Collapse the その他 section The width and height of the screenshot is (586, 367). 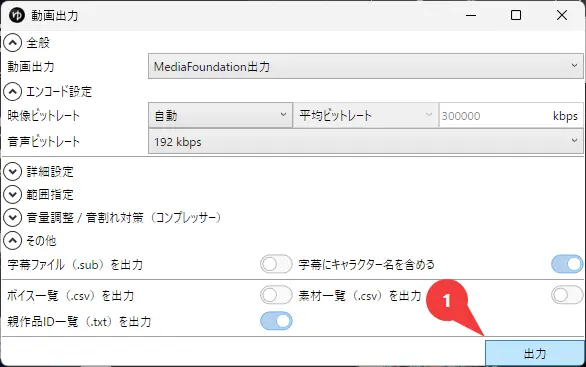pyautogui.click(x=13, y=241)
